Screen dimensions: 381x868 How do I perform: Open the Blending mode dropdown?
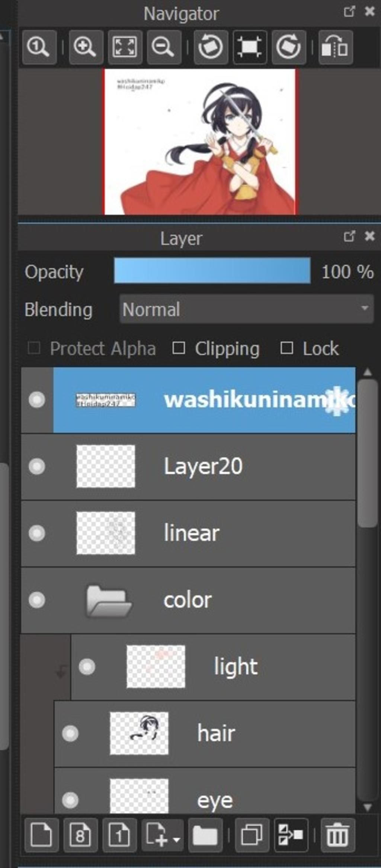pyautogui.click(x=246, y=309)
